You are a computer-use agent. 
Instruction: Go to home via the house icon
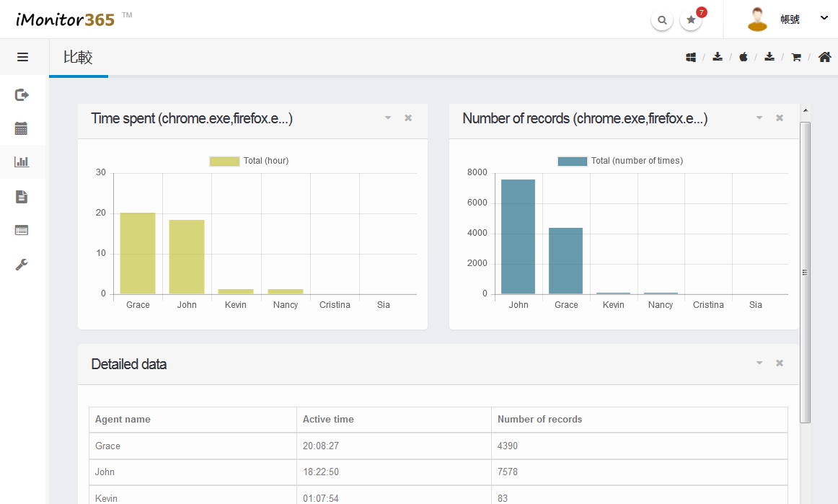tap(825, 57)
